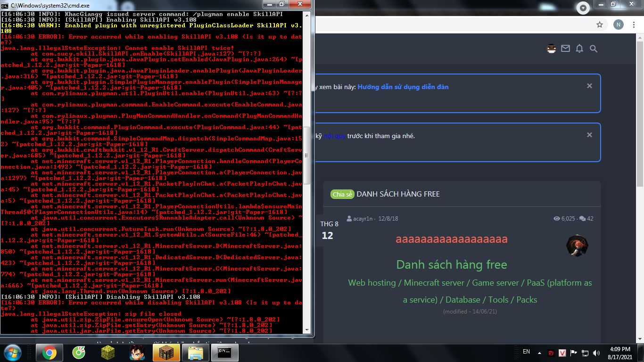
Task: Click the cmd.exe vertical scrollbar thumb
Action: coord(307,156)
